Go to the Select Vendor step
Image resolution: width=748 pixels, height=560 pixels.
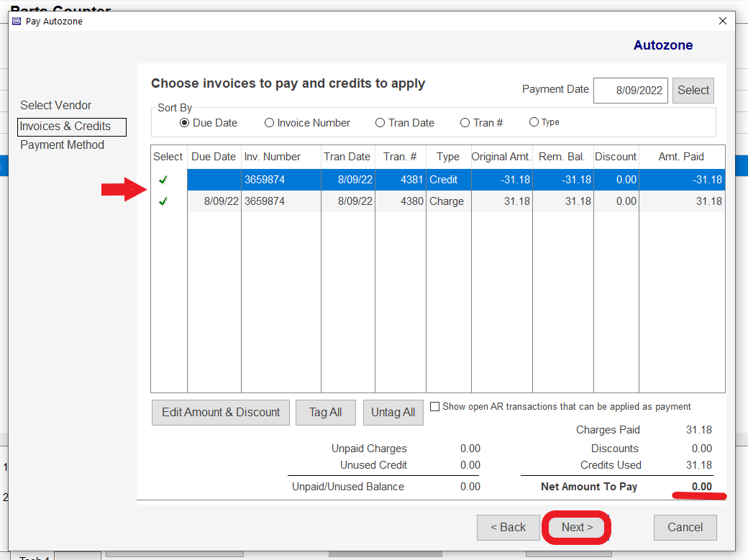pyautogui.click(x=56, y=105)
